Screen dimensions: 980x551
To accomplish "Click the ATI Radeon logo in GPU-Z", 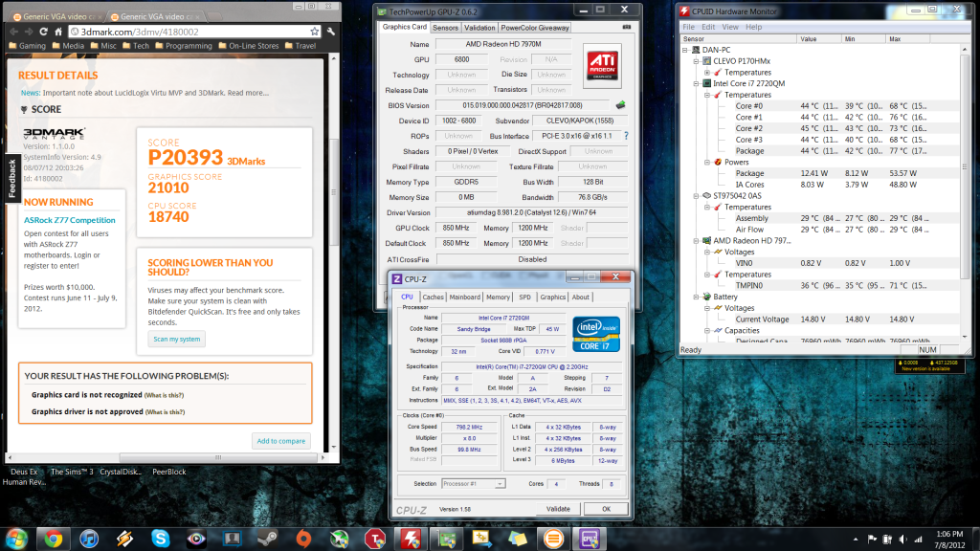I will tap(602, 66).
